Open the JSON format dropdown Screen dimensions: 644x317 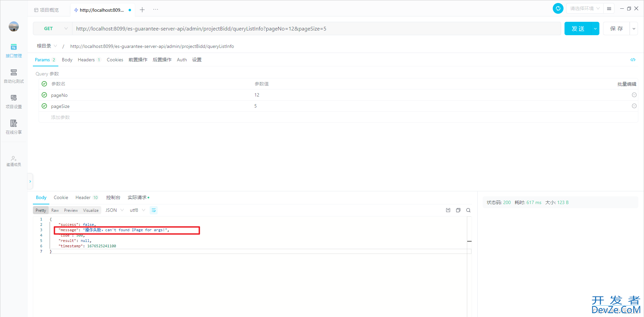point(114,210)
